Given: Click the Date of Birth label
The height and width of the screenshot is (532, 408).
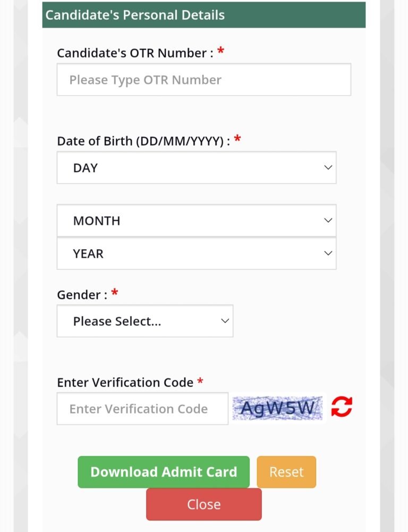Looking at the screenshot, I should point(143,141).
